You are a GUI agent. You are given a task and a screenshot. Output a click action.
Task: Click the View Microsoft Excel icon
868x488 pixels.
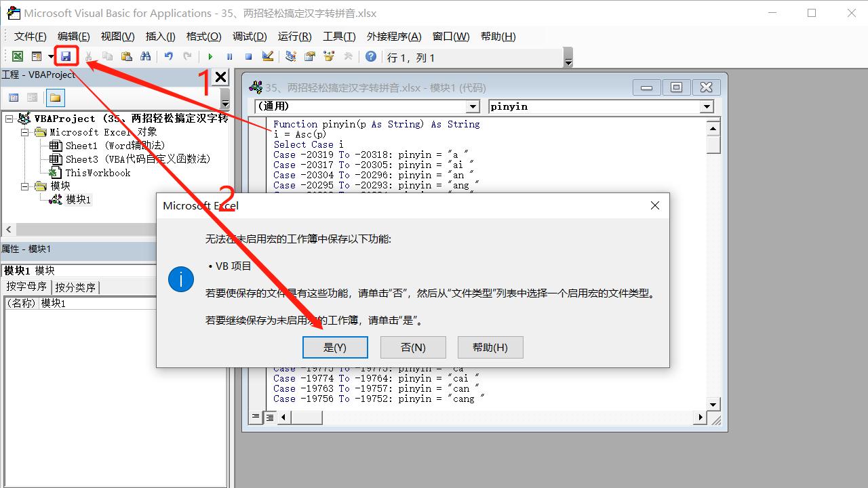click(18, 57)
